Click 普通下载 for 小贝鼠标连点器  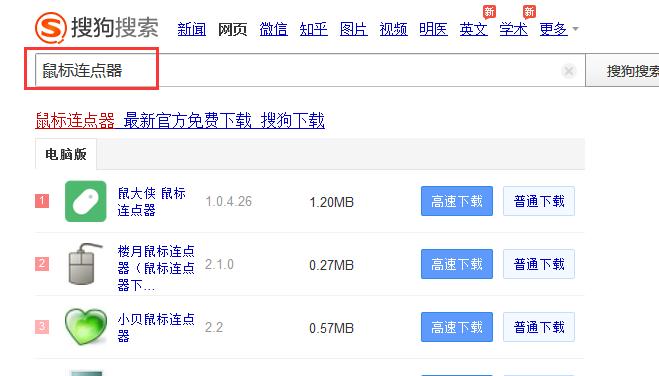(539, 327)
